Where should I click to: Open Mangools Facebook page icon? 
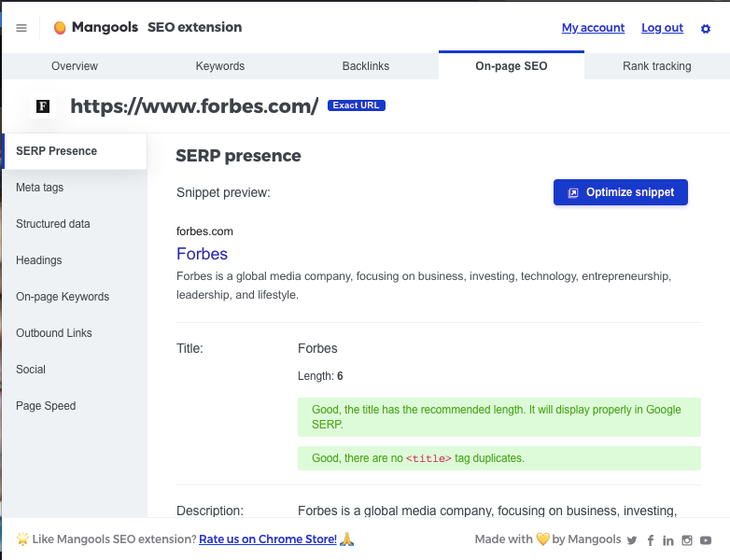tap(651, 540)
